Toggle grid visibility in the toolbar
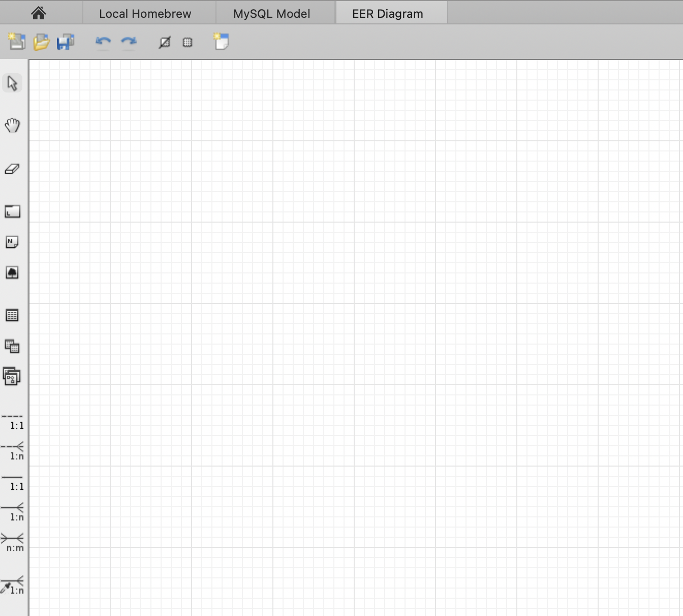This screenshot has width=683, height=616. click(188, 43)
